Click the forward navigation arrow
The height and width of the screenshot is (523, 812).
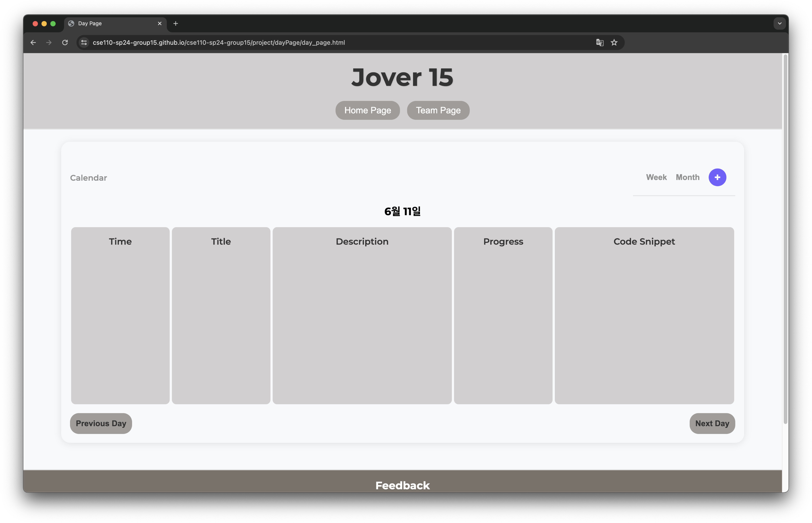click(x=49, y=42)
